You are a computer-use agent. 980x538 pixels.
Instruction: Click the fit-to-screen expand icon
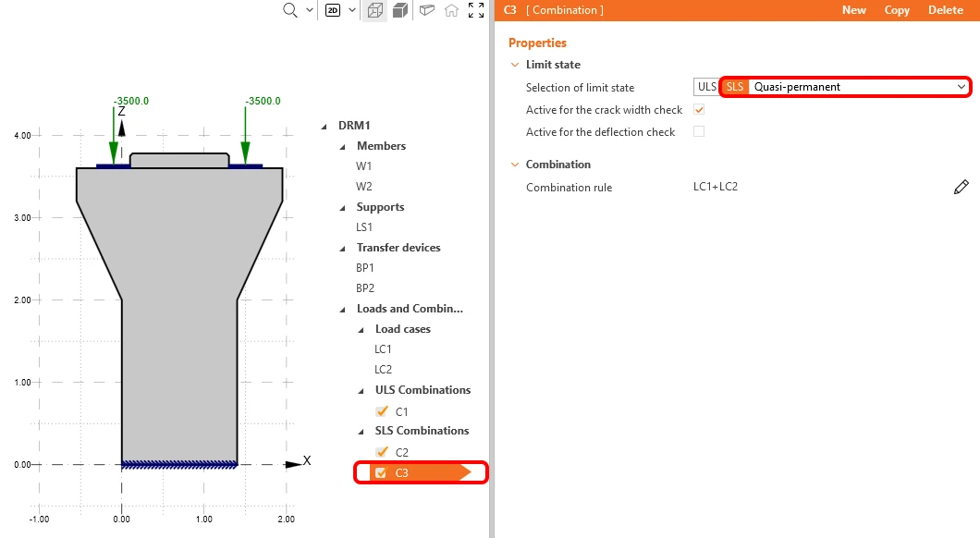476,10
